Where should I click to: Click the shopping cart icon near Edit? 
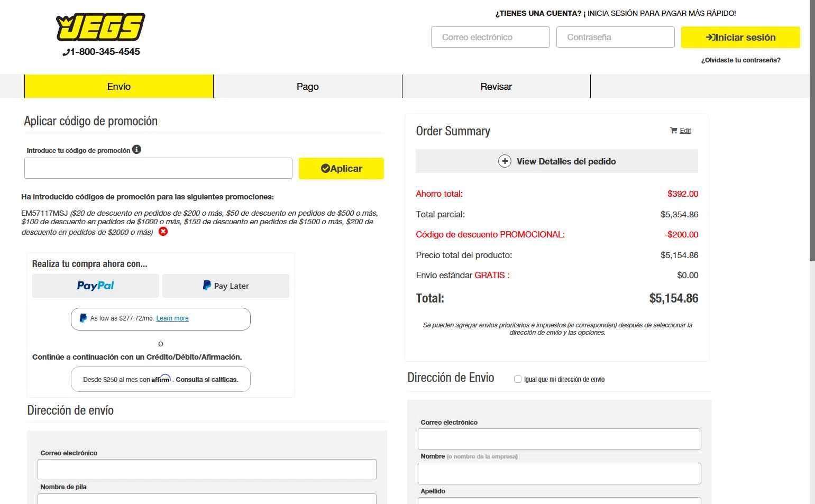coord(673,131)
